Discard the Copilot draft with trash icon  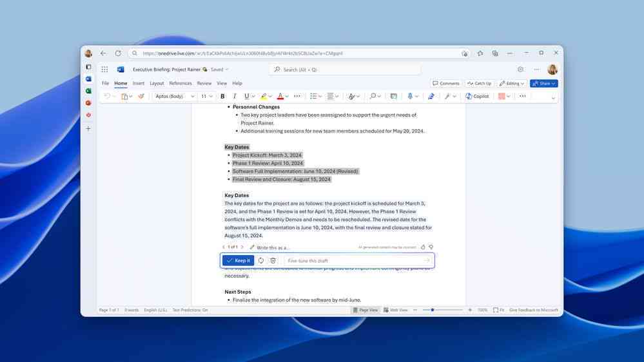pos(273,261)
